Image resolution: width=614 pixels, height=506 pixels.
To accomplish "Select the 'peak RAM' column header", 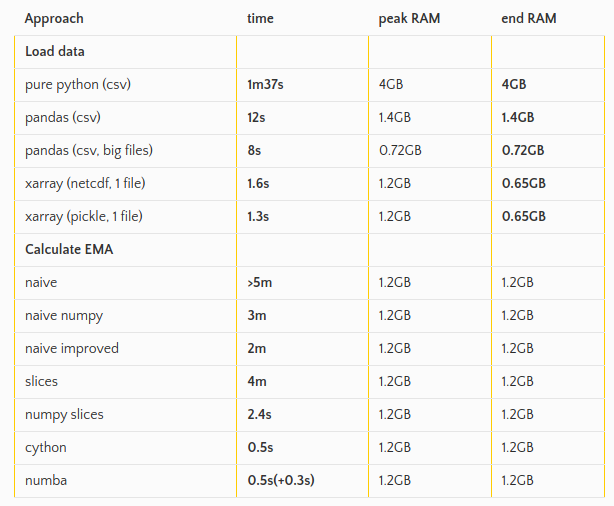I will [409, 19].
